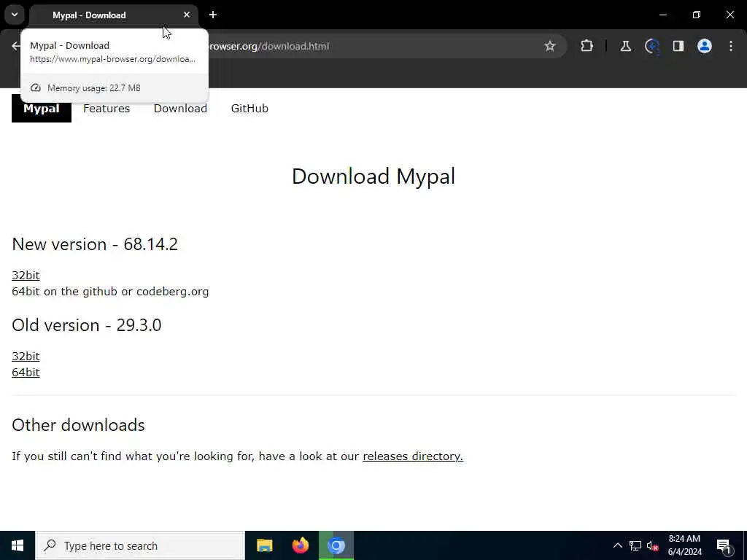Click the taskbar search box
The image size is (747, 560).
click(140, 545)
